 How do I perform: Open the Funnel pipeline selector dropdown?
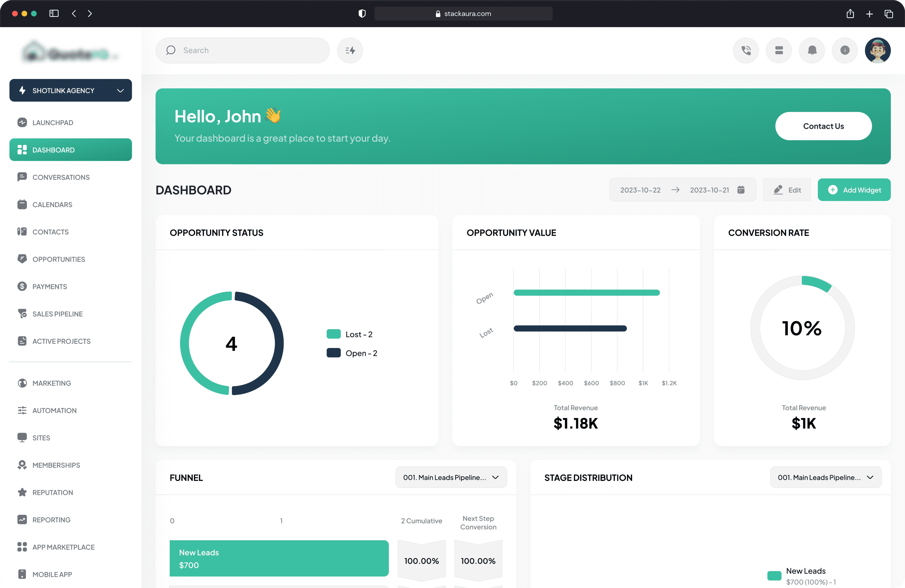(x=451, y=477)
